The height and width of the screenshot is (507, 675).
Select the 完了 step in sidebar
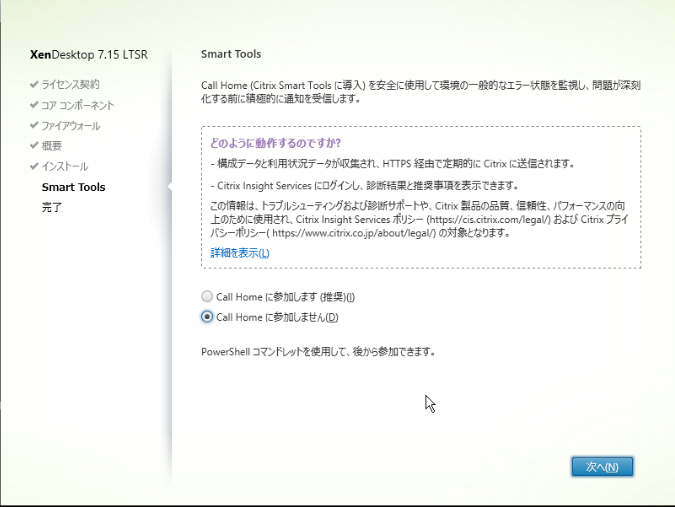click(x=52, y=207)
